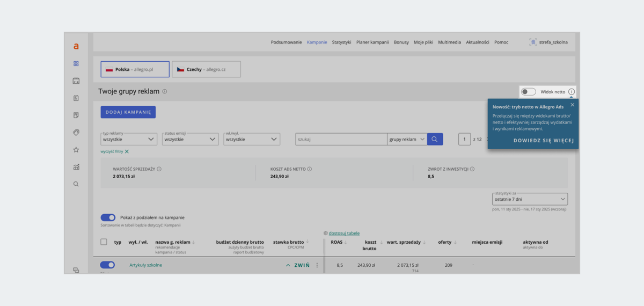The image size is (644, 306).
Task: Click info icon next to Widok netto
Action: coord(572,92)
